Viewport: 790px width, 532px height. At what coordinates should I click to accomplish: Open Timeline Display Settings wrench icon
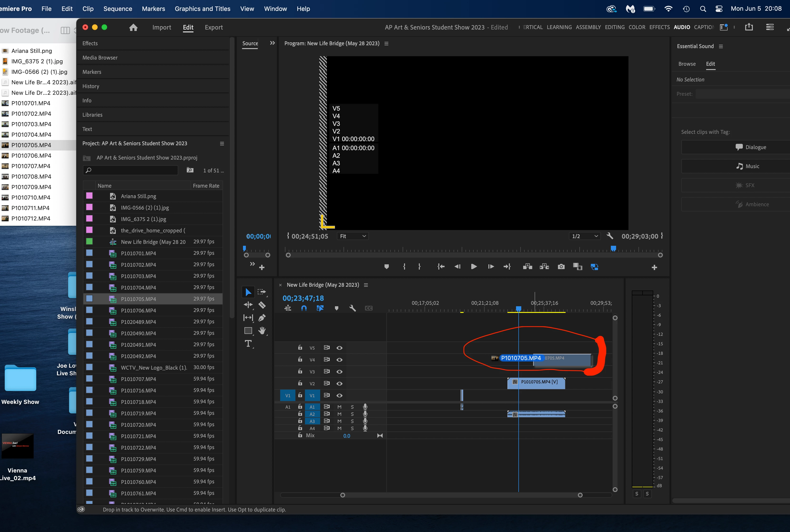[x=353, y=308]
